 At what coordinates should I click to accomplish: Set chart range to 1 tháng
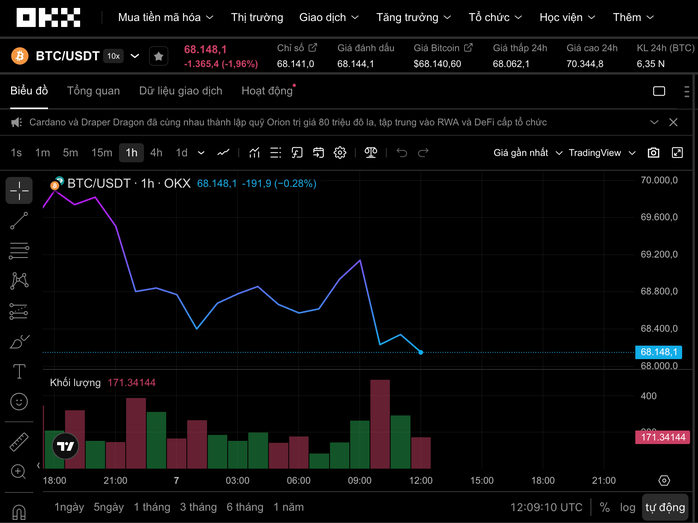[152, 507]
